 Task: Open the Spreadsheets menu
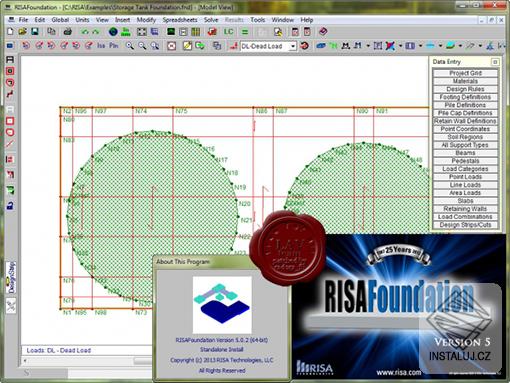pos(180,20)
